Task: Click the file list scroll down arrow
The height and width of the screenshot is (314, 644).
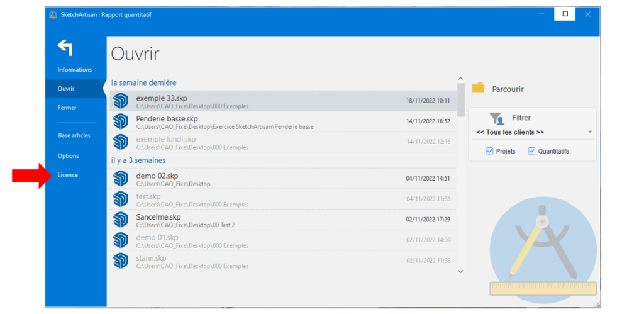Action: [x=460, y=271]
